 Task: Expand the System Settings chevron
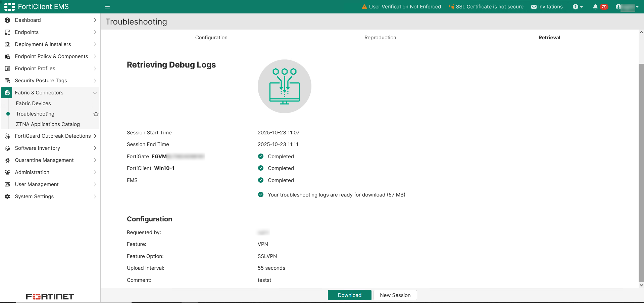(95, 197)
